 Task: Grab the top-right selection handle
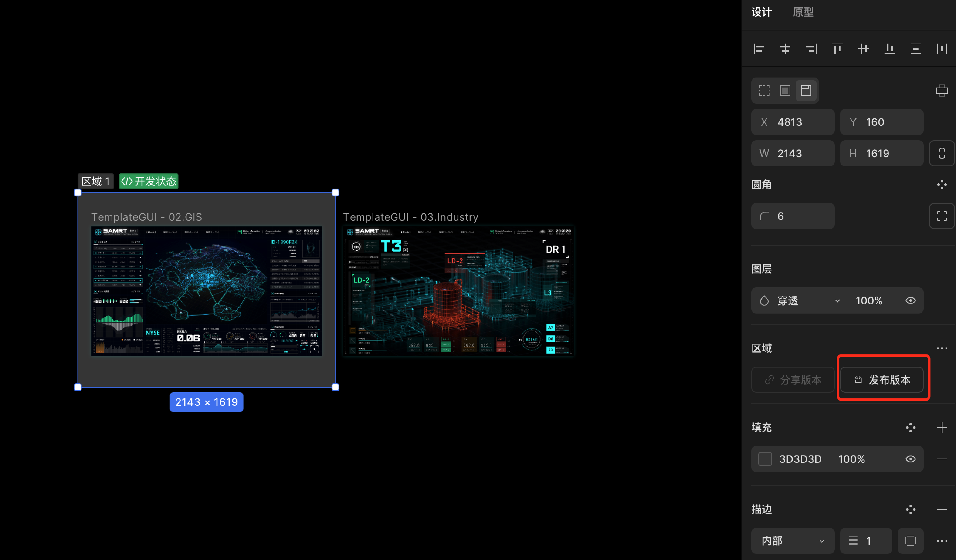tap(335, 193)
